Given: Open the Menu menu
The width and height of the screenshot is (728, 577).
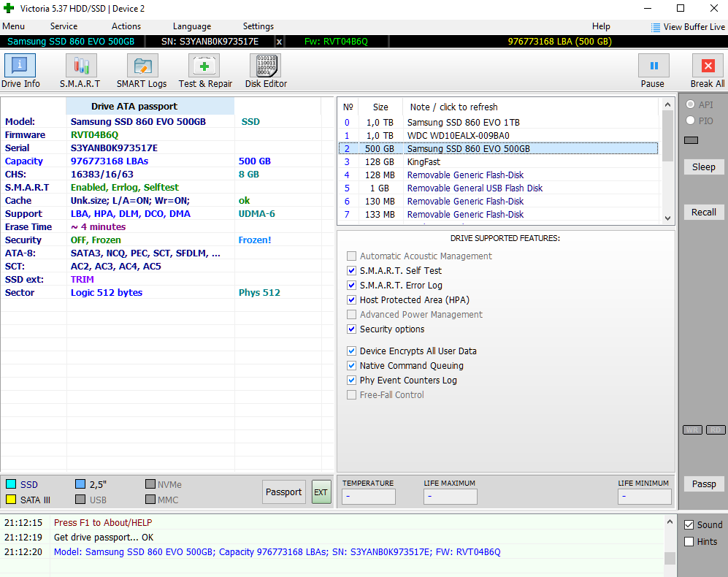Looking at the screenshot, I should tap(13, 26).
